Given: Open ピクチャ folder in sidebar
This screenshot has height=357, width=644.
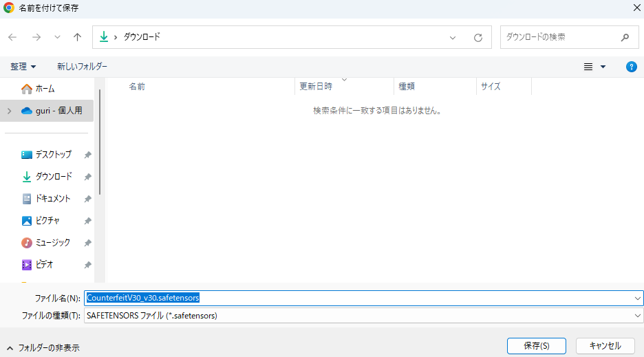Looking at the screenshot, I should click(47, 221).
